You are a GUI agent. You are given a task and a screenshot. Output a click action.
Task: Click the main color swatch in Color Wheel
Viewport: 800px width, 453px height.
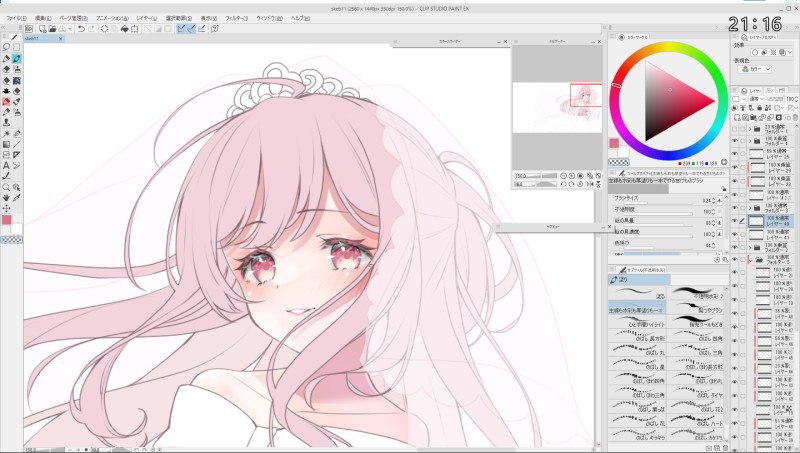click(614, 143)
